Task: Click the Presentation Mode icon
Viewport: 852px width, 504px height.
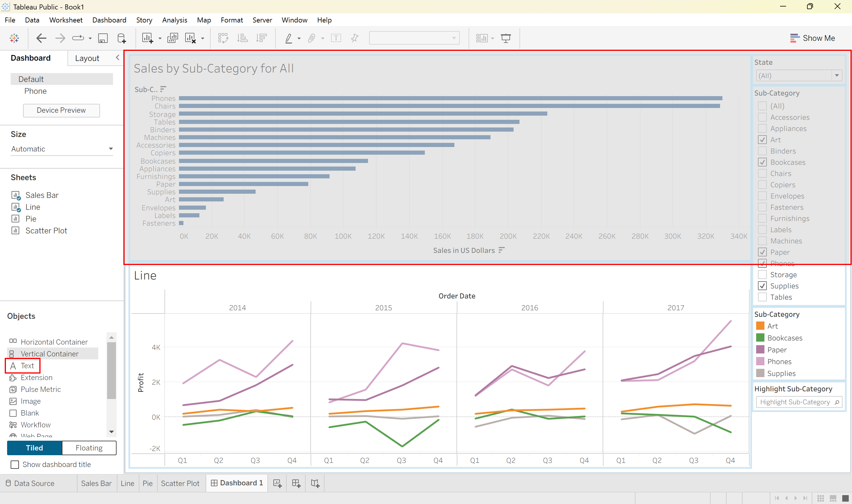Action: tap(506, 38)
